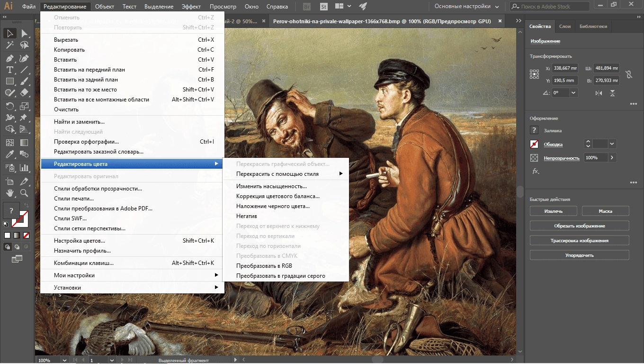
Task: Expand Перекрасить с помощью стиля submenu
Action: [x=286, y=174]
